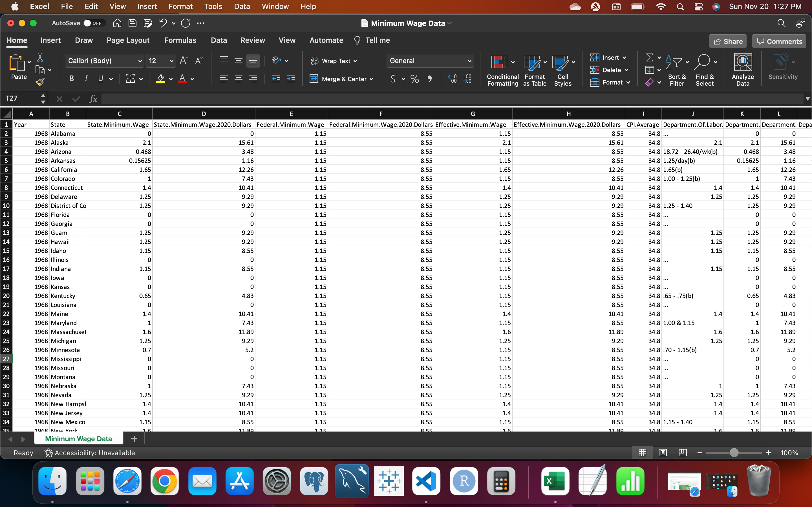Expand the General number format dropdown

point(430,61)
